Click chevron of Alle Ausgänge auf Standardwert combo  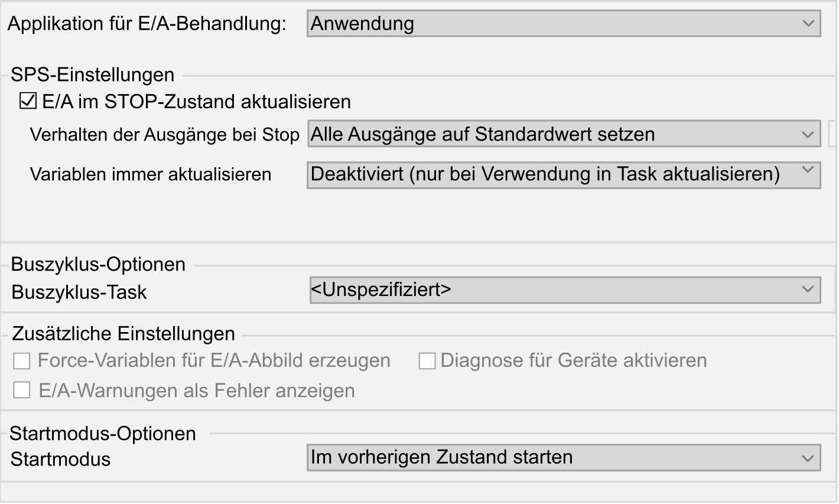pos(808,134)
